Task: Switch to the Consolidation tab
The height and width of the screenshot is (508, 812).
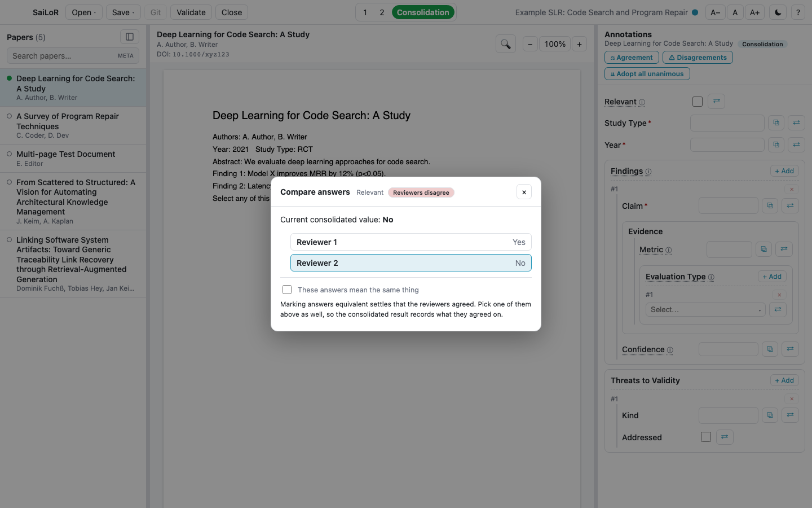Action: [423, 12]
